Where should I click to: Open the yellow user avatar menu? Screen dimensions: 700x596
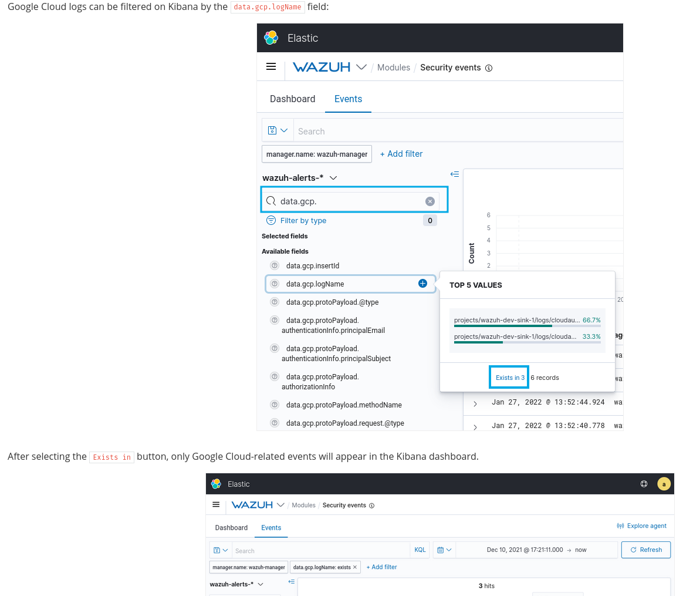[x=664, y=483]
